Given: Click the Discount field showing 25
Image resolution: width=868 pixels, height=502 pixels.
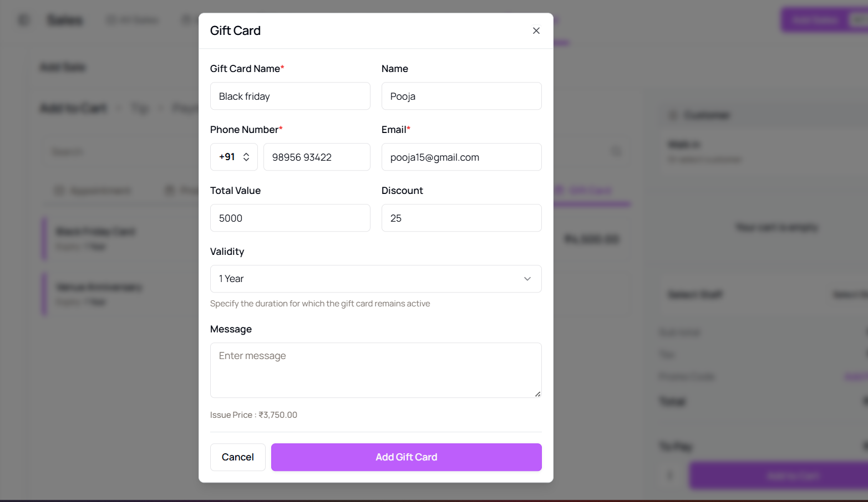Looking at the screenshot, I should [x=461, y=218].
